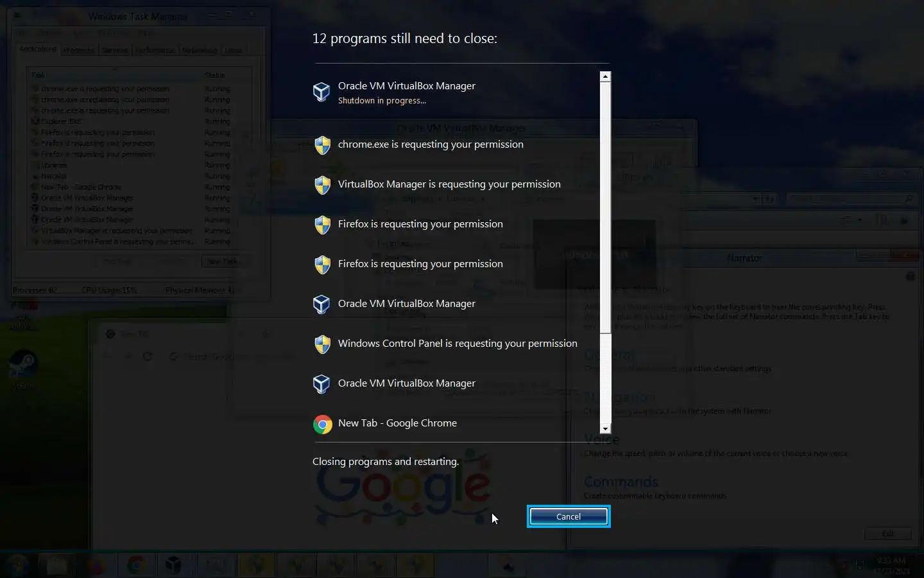Select 'chrome.exe is requesting your permission' text
924x578 pixels.
(431, 144)
